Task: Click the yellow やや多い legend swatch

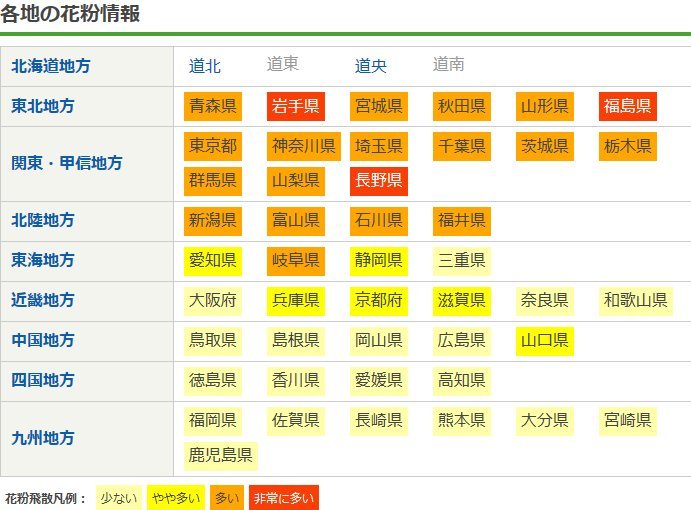Action: click(x=174, y=497)
